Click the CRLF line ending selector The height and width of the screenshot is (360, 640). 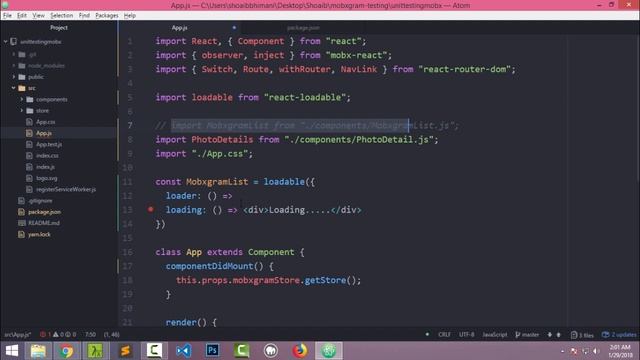click(x=444, y=335)
